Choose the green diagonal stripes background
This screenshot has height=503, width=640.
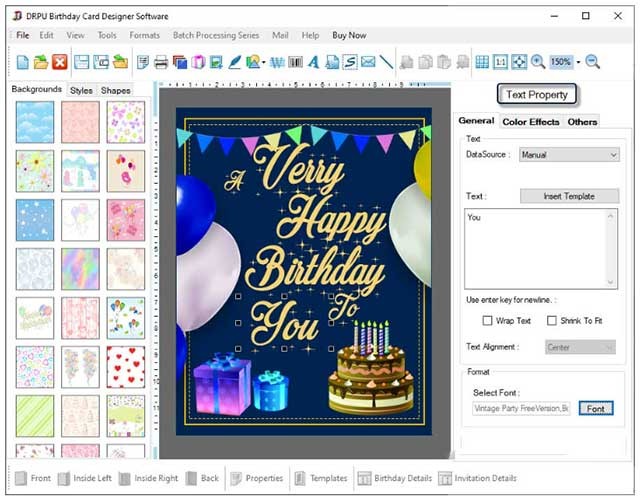point(35,416)
